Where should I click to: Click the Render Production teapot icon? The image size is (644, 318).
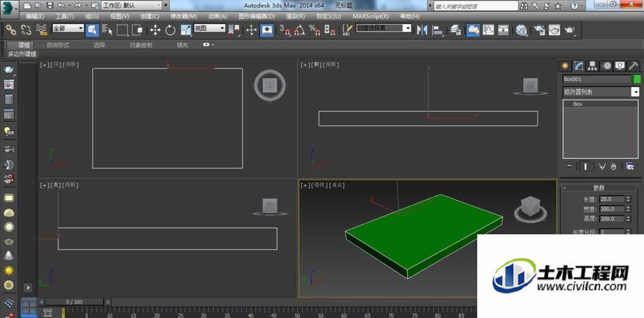570,30
